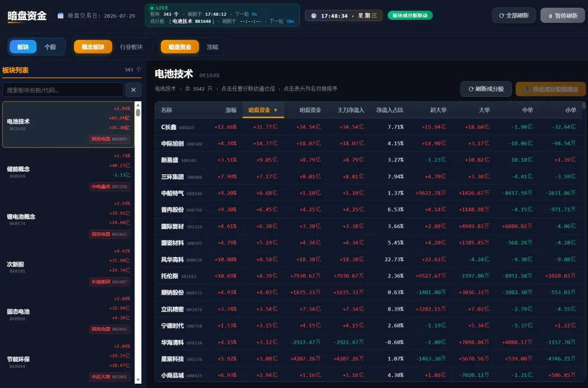The width and height of the screenshot is (588, 388).
Task: Switch to the 涨幅 sort tab
Action: tap(213, 47)
